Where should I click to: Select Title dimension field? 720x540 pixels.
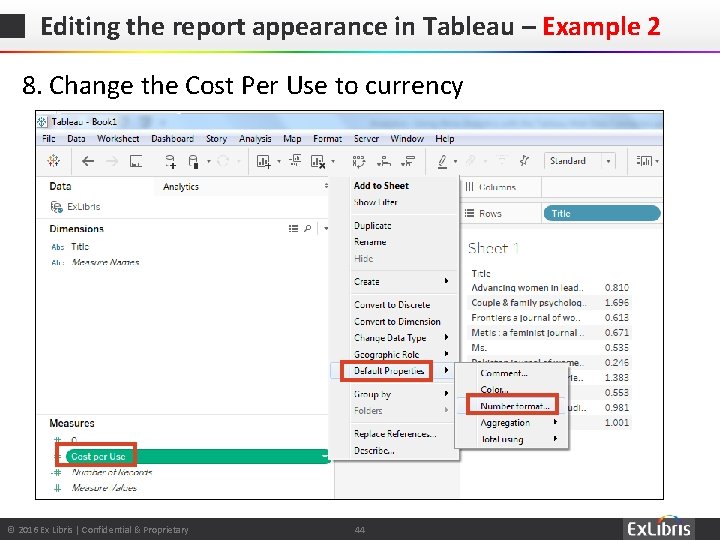point(80,247)
